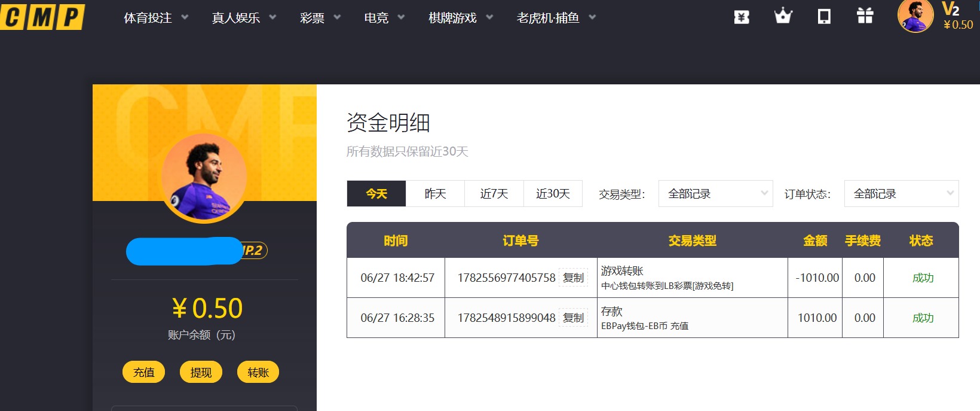Switch to the 近30天 tab
The image size is (980, 411).
coord(553,194)
